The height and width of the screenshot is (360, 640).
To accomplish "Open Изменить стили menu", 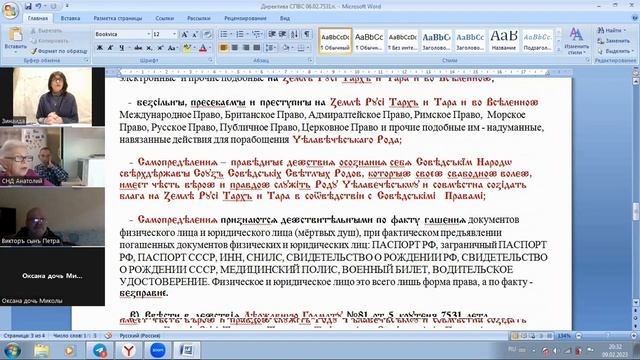I will (576, 41).
